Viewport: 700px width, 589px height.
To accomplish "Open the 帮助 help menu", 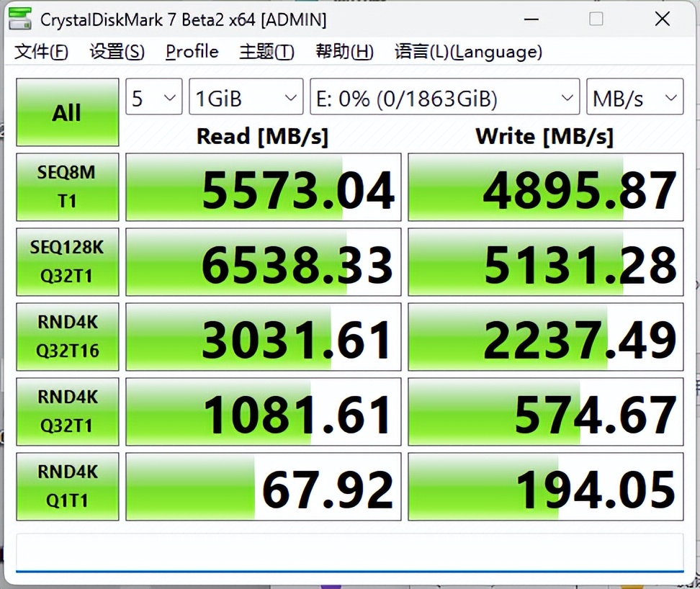I will [x=344, y=52].
